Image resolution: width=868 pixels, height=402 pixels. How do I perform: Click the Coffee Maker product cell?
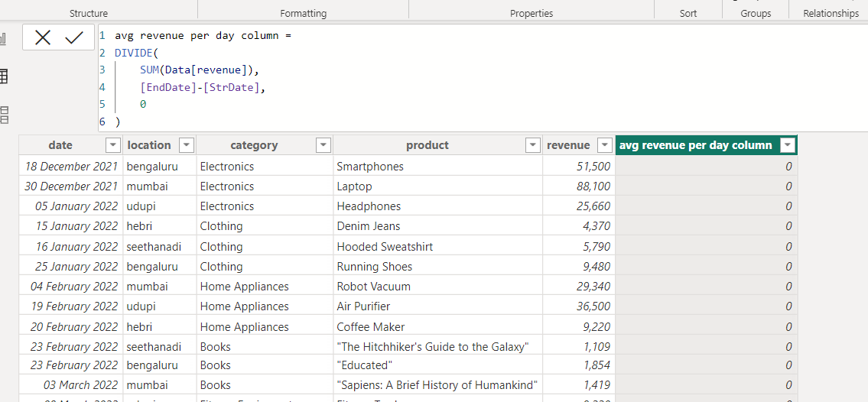point(438,327)
